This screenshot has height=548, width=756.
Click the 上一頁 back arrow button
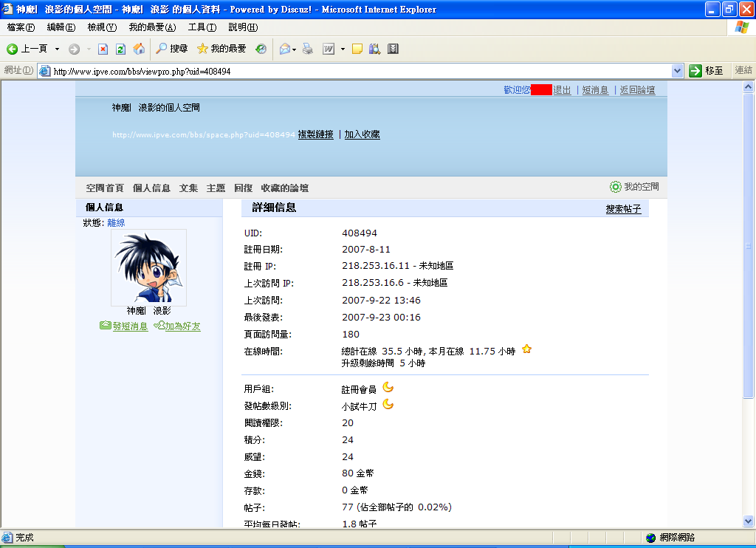pos(27,49)
